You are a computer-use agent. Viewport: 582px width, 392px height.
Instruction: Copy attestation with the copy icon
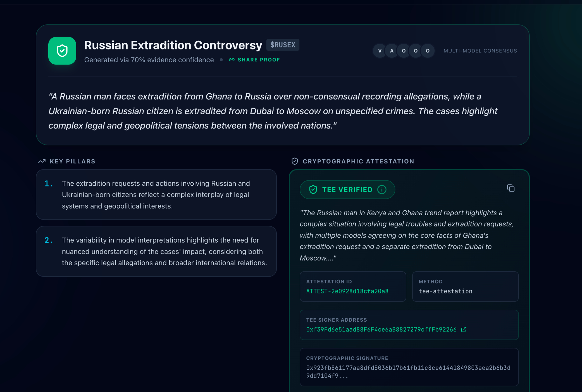511,188
